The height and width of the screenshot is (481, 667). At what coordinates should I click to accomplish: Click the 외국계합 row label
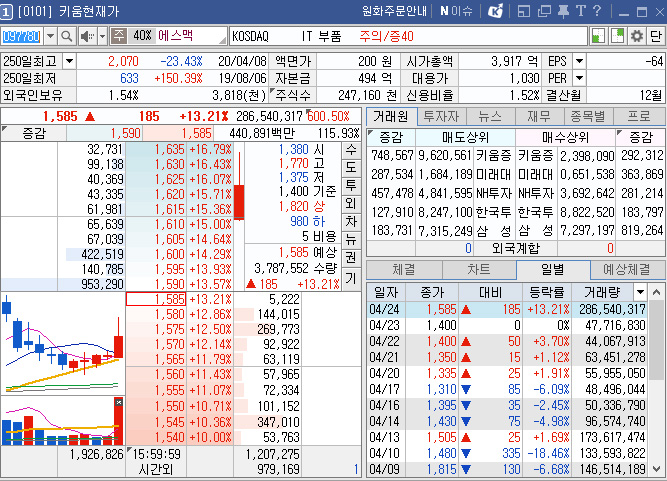tap(516, 248)
